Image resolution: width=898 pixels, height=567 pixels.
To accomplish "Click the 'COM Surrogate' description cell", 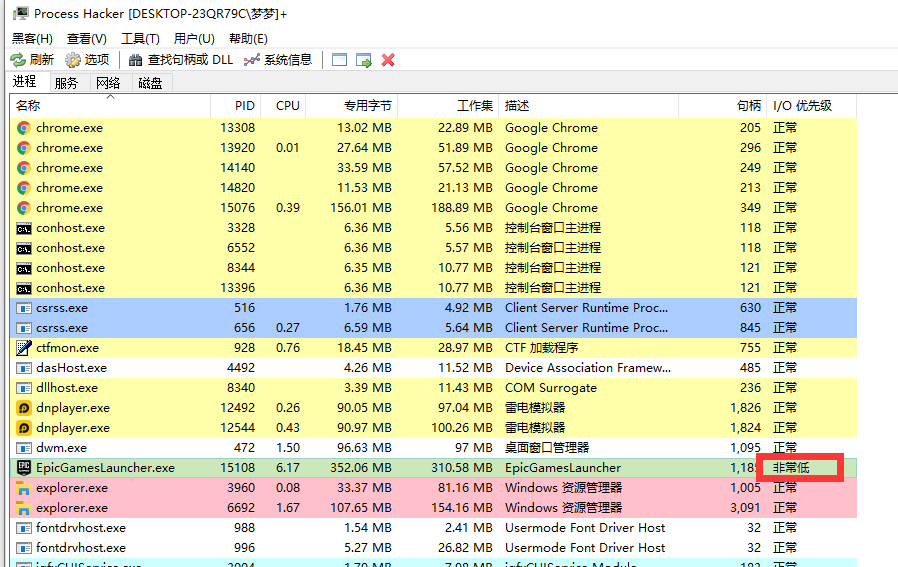I will point(551,388).
